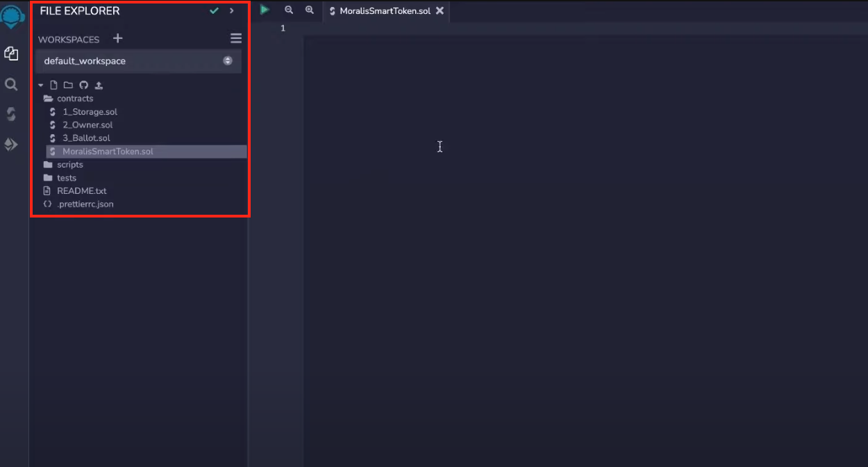The width and height of the screenshot is (868, 467).
Task: Create a new file in the workspace
Action: [53, 84]
